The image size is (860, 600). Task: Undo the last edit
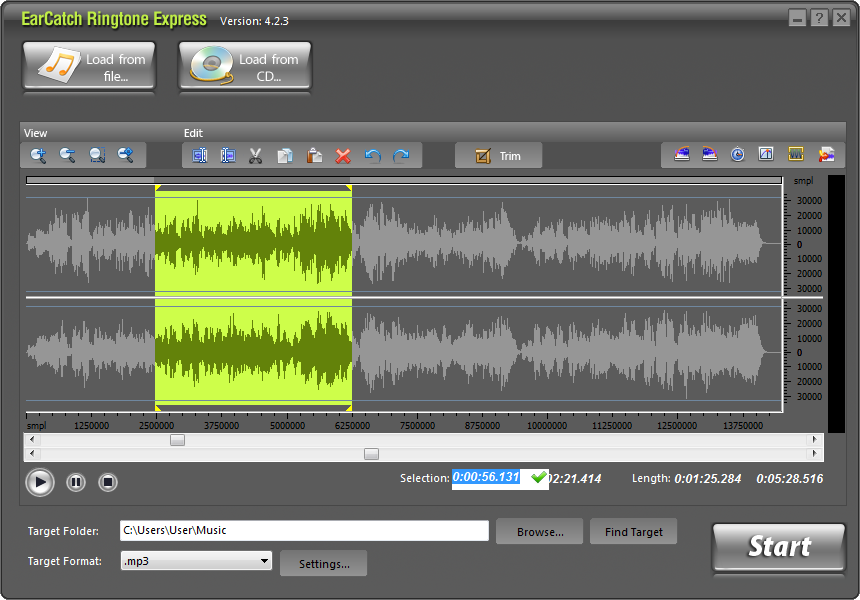coord(372,156)
